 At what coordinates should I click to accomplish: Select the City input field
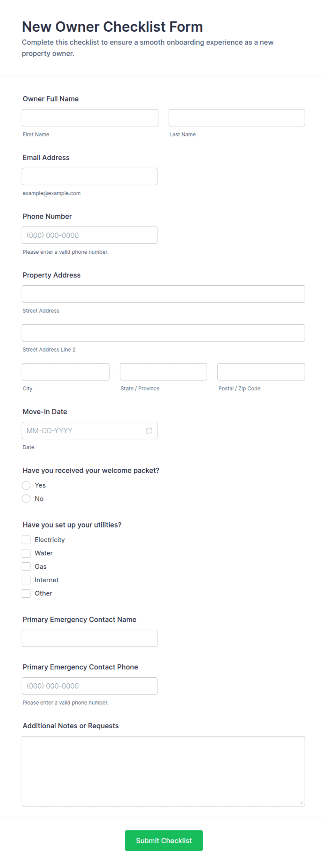tap(65, 372)
